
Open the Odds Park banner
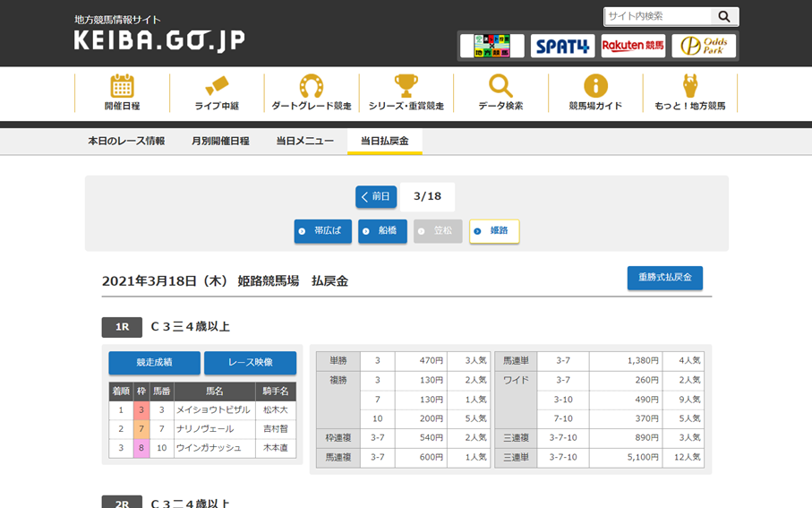coord(704,46)
